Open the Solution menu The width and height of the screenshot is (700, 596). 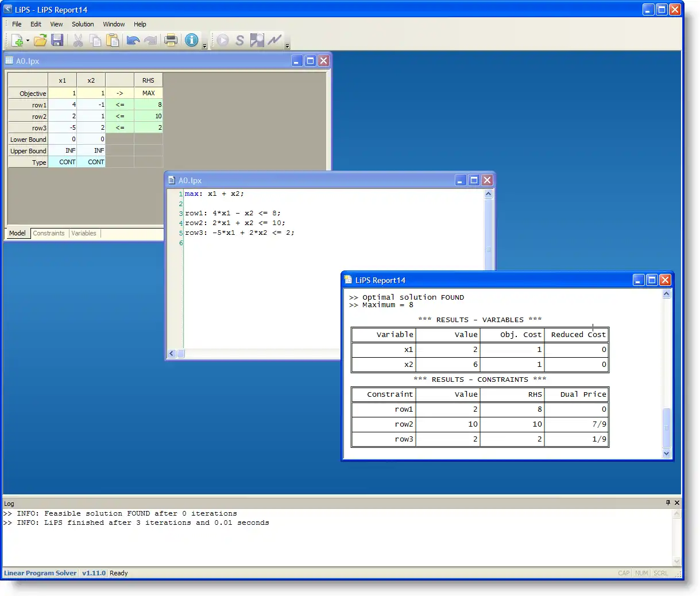83,24
